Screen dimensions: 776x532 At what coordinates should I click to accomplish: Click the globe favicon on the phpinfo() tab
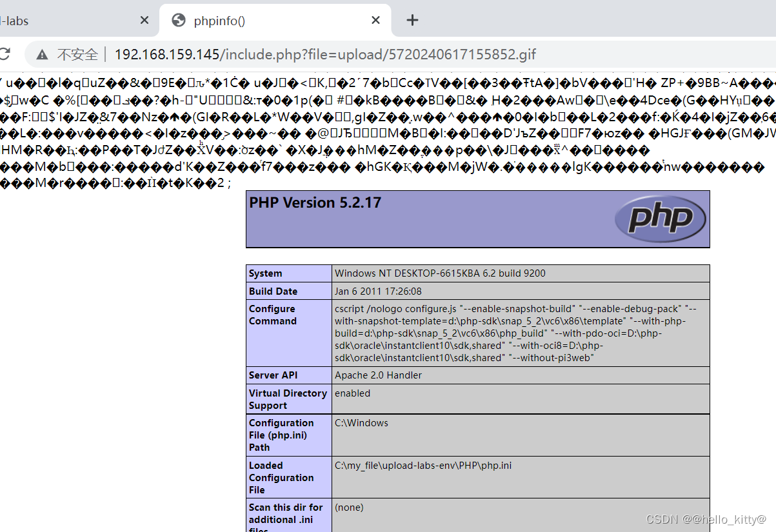tap(179, 21)
